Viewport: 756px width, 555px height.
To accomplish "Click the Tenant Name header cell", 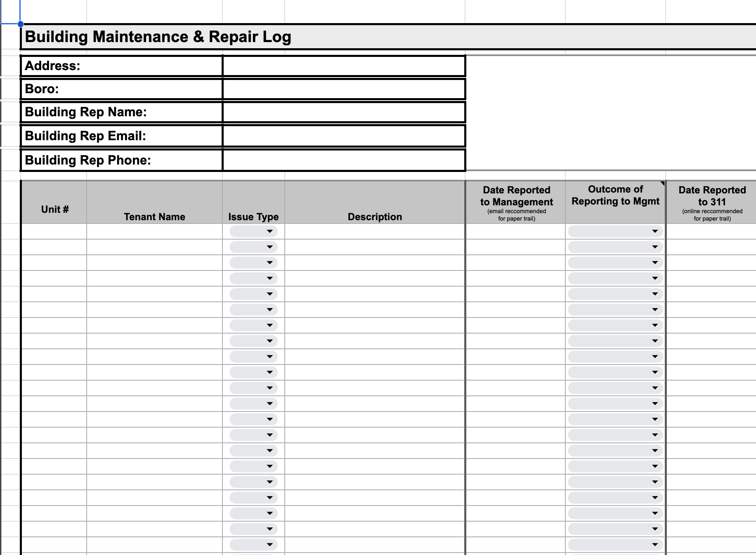I will click(x=154, y=202).
